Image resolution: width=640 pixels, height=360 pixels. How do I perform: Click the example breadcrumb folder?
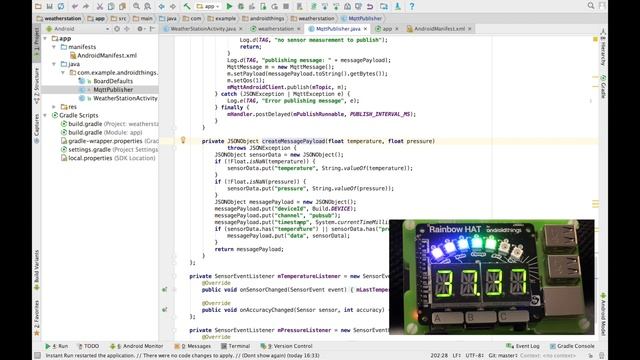point(222,18)
